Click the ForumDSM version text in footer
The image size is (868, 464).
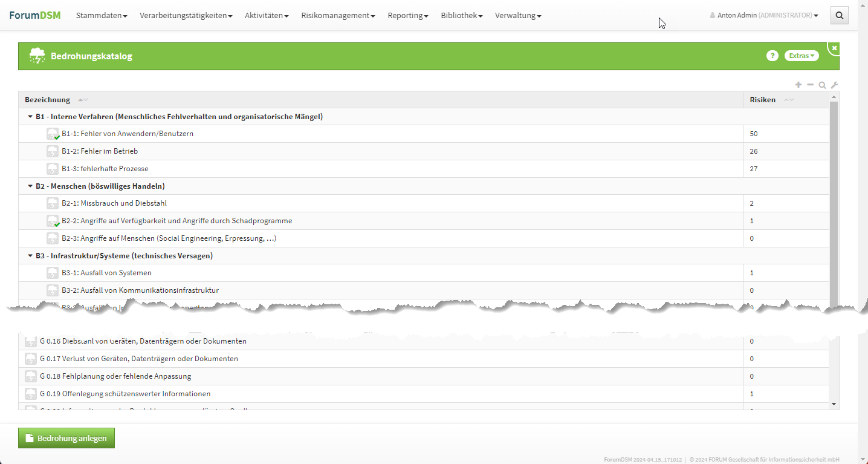(x=643, y=459)
